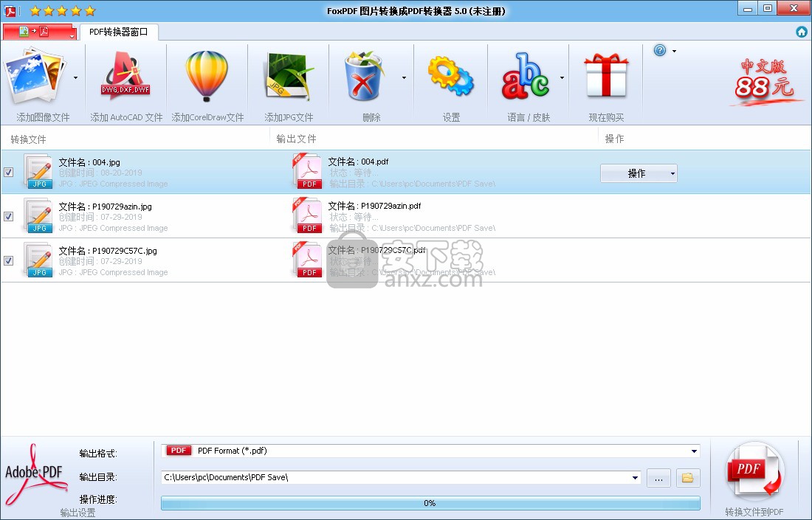Click the 操作进度 label

pos(98,499)
